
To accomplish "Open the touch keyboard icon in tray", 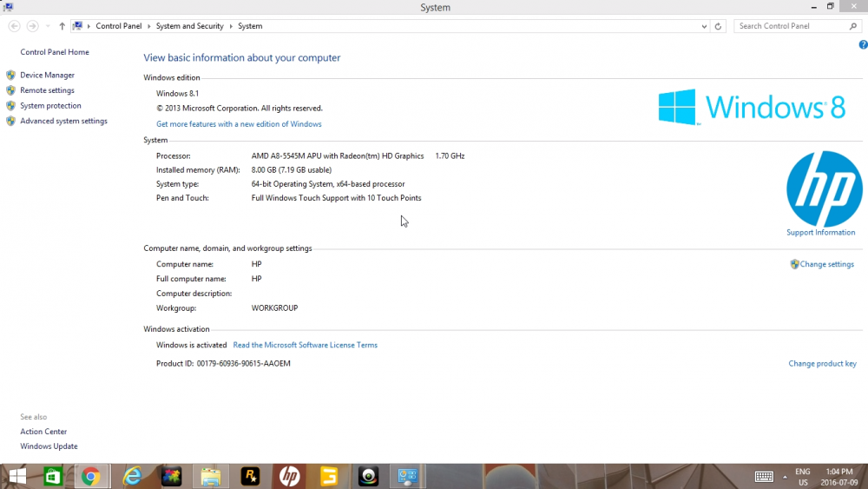I will coord(764,476).
